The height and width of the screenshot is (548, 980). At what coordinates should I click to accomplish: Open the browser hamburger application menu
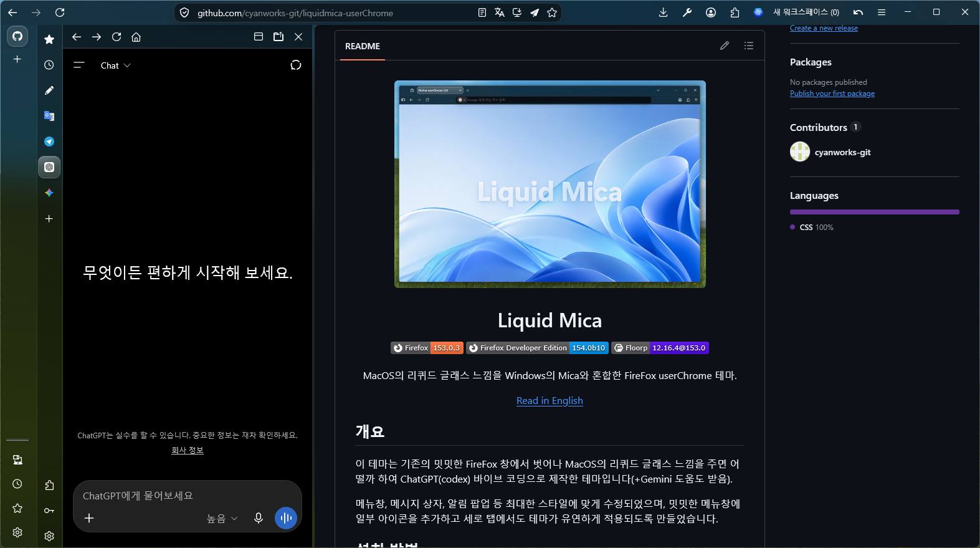click(x=882, y=12)
